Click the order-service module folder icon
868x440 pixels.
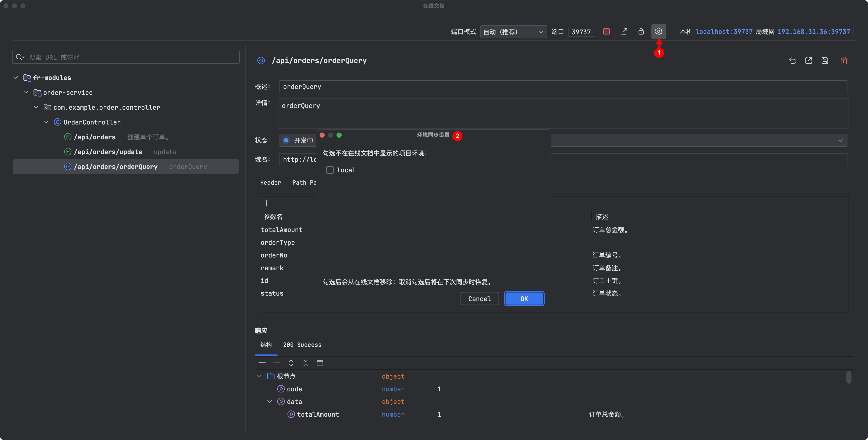click(x=37, y=93)
